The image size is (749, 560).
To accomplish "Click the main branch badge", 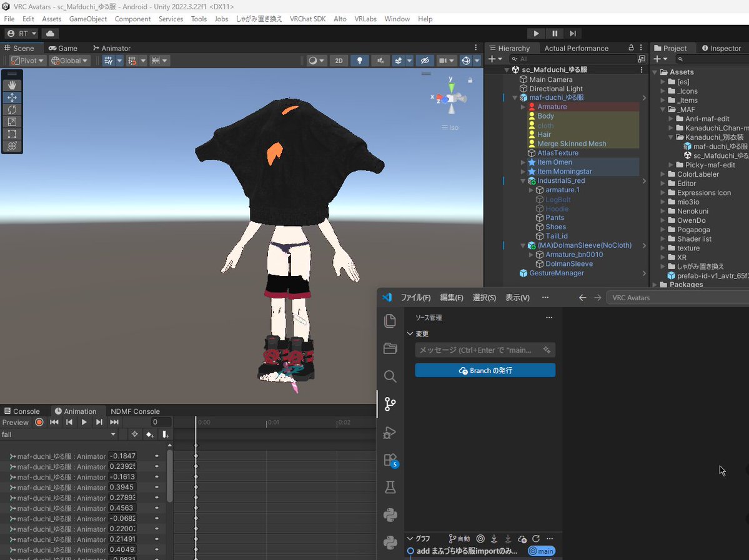I will [x=541, y=551].
